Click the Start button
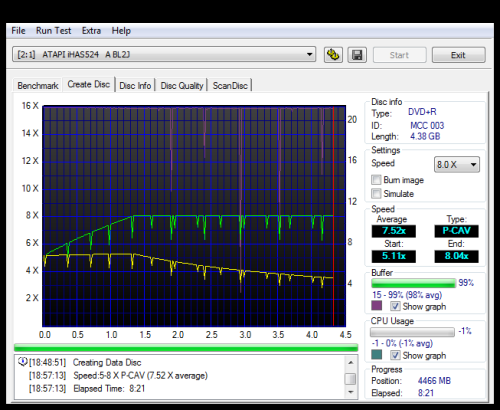The width and height of the screenshot is (500, 410). point(399,55)
